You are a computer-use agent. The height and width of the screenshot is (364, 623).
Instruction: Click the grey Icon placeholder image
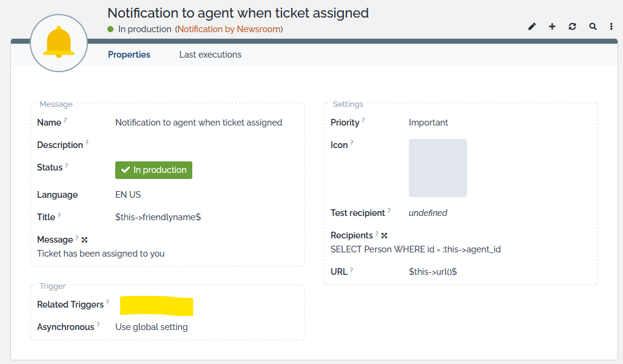click(x=437, y=168)
